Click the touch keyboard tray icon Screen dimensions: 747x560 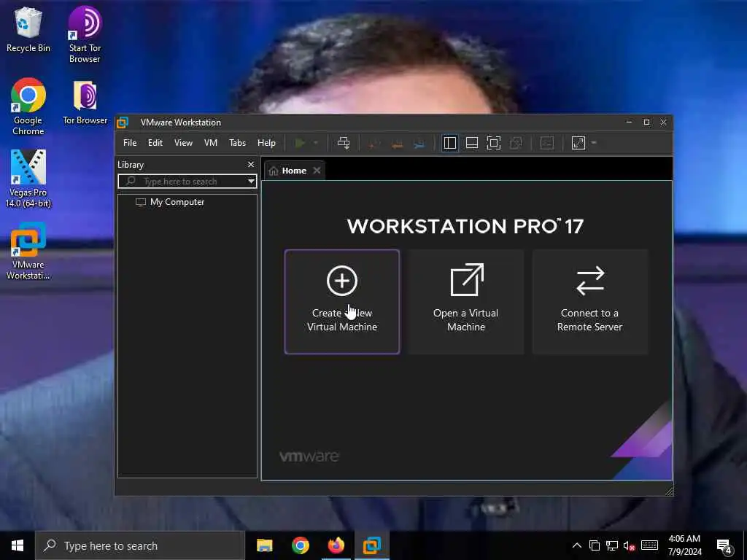coord(649,545)
